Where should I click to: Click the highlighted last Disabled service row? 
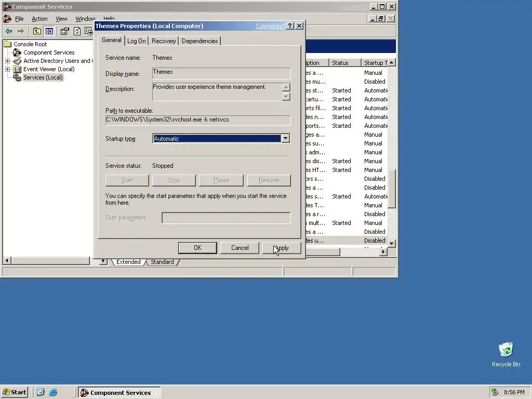pyautogui.click(x=347, y=241)
